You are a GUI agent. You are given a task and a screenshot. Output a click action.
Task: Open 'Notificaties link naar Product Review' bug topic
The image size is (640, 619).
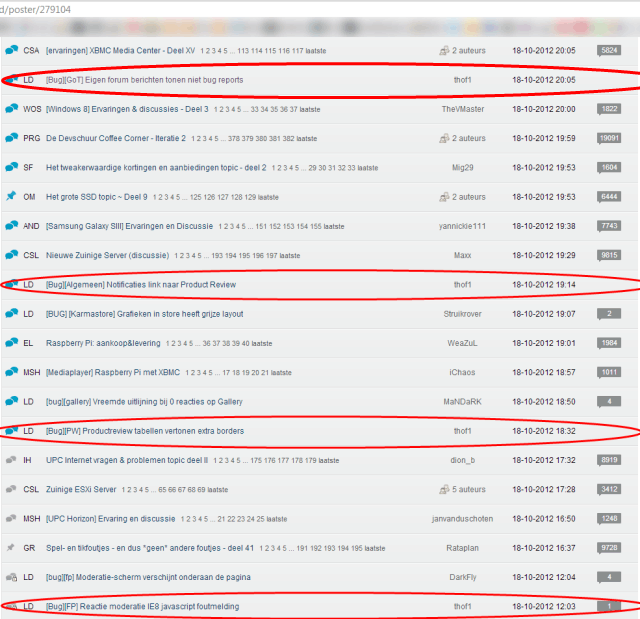pos(141,285)
